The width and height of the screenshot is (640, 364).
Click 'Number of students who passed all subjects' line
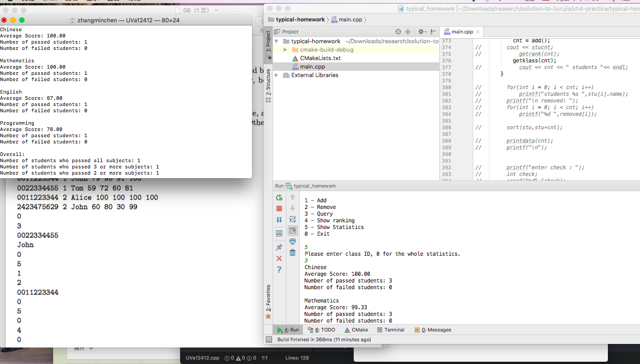(70, 160)
